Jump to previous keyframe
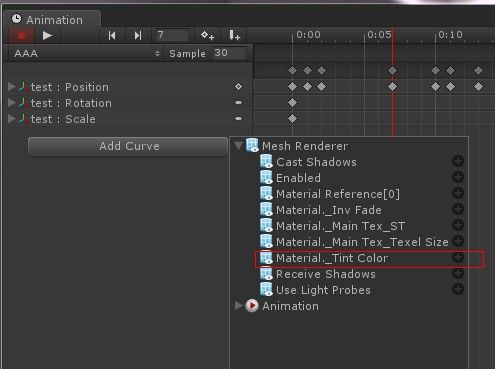This screenshot has width=495, height=369. [112, 35]
